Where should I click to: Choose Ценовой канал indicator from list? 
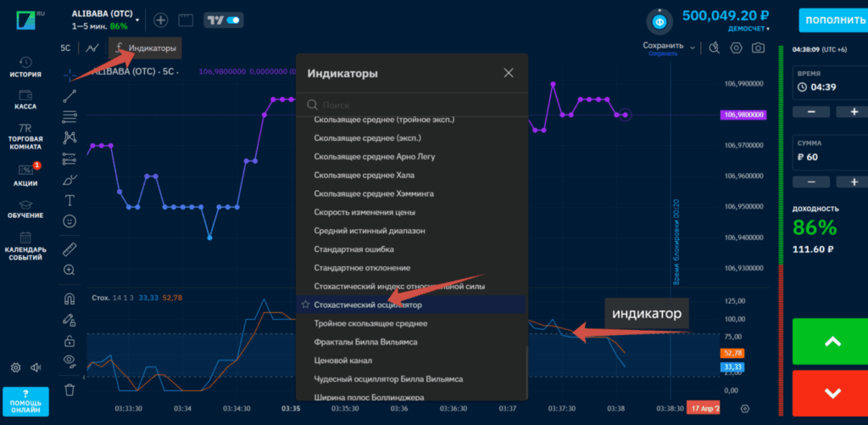(x=344, y=361)
